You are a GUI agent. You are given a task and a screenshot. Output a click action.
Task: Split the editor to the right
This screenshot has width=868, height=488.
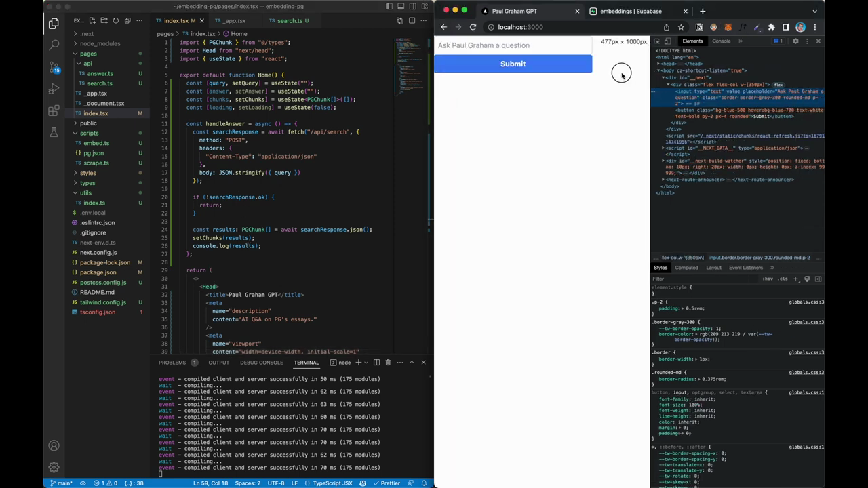[x=412, y=21]
